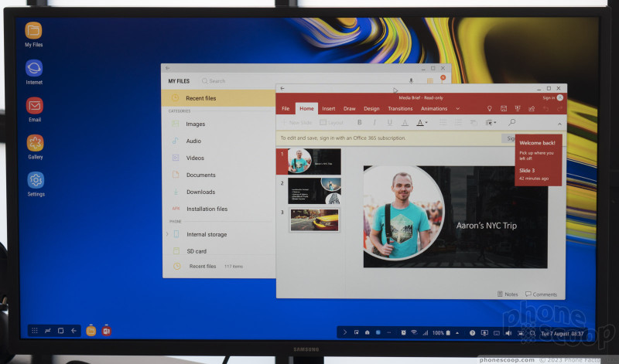Click Slide 3 in Welcome back popup

tap(527, 170)
